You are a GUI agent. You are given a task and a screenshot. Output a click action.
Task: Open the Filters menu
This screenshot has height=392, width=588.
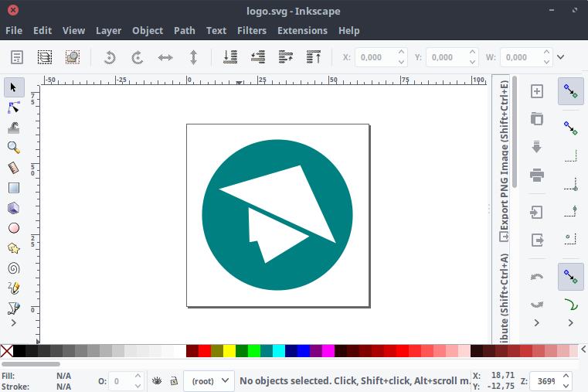click(252, 31)
